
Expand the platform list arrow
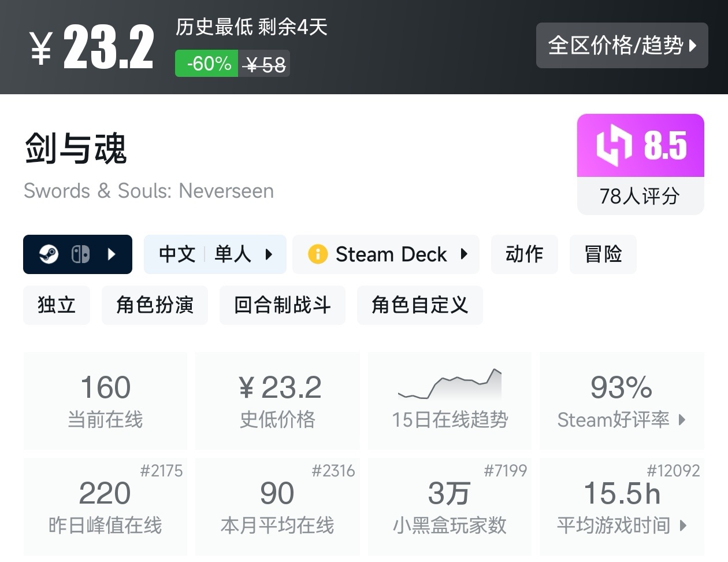click(x=113, y=254)
